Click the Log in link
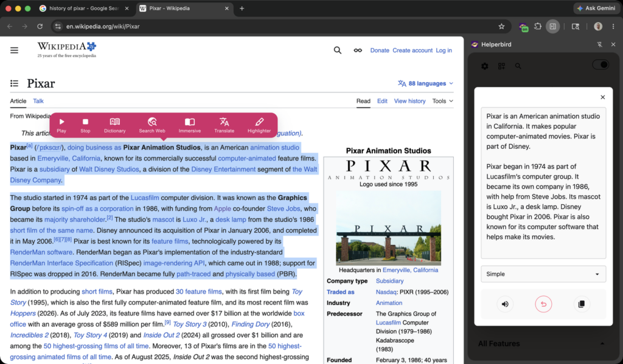Image resolution: width=623 pixels, height=364 pixels. pos(444,50)
